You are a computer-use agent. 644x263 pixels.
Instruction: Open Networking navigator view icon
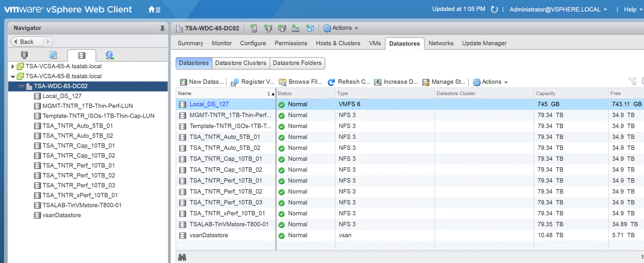click(x=110, y=55)
